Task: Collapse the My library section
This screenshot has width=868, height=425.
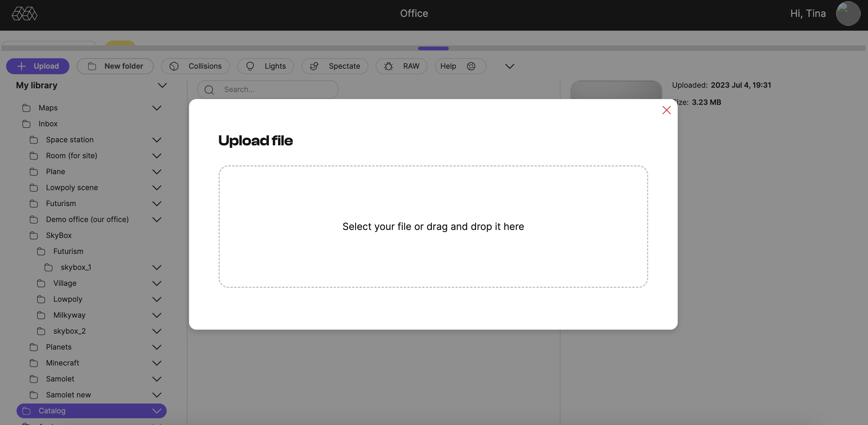Action: coord(162,86)
